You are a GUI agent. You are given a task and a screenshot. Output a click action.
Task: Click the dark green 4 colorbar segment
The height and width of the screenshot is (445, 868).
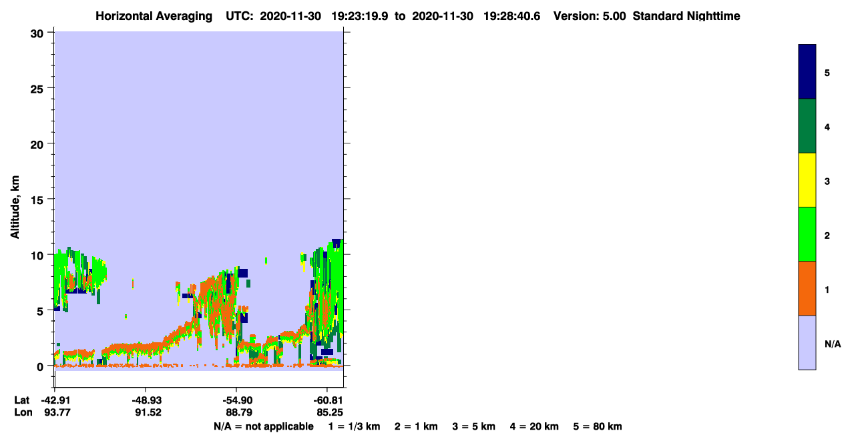(x=807, y=126)
